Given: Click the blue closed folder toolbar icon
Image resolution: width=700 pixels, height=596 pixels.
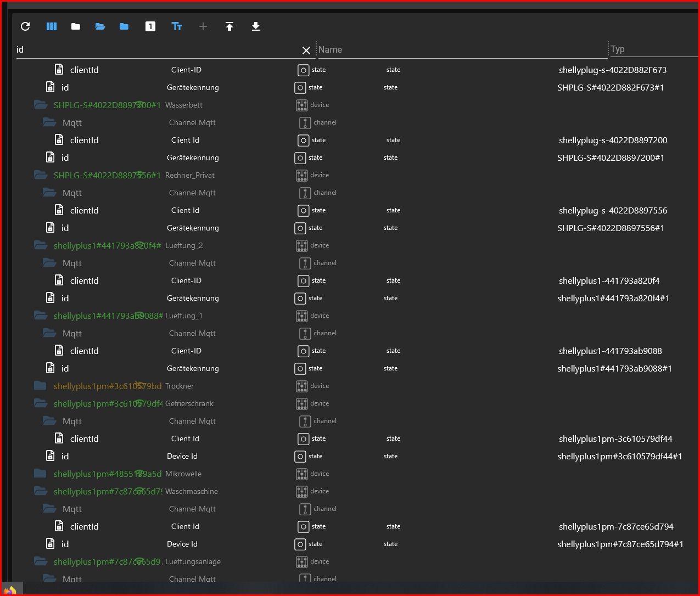Looking at the screenshot, I should (x=124, y=26).
